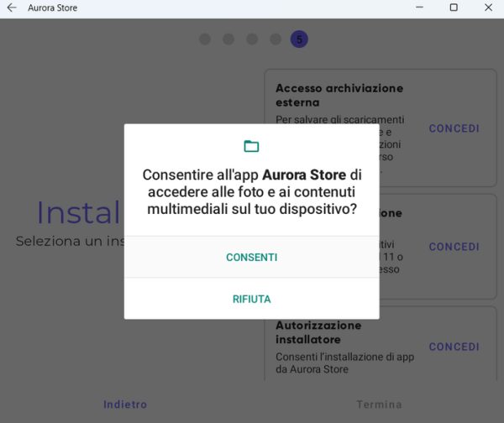Finish setup with the Termina button
Screen dimensions: 504x423
coord(380,405)
